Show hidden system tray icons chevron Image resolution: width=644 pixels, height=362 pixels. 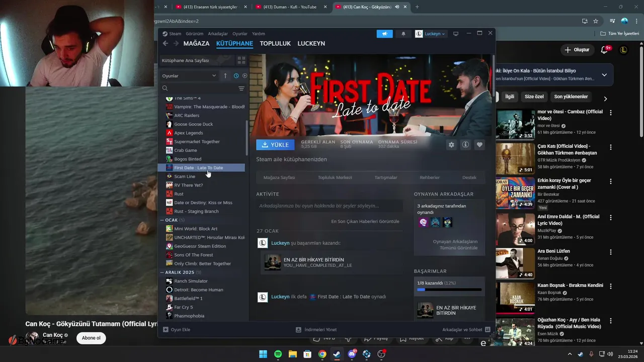[570, 354]
